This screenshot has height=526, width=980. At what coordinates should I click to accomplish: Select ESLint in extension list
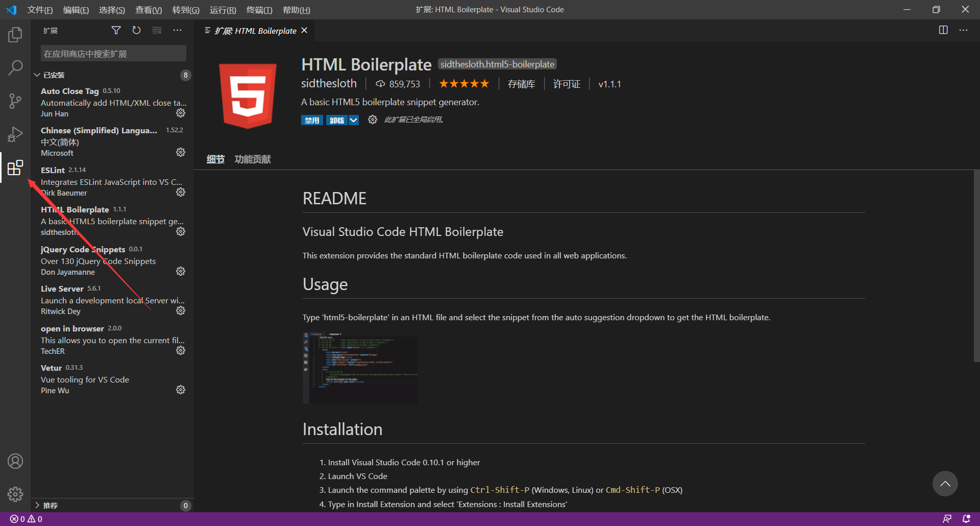tap(112, 181)
